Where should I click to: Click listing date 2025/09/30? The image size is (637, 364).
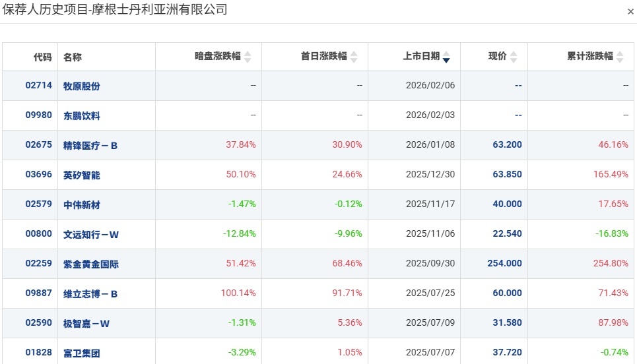430,263
